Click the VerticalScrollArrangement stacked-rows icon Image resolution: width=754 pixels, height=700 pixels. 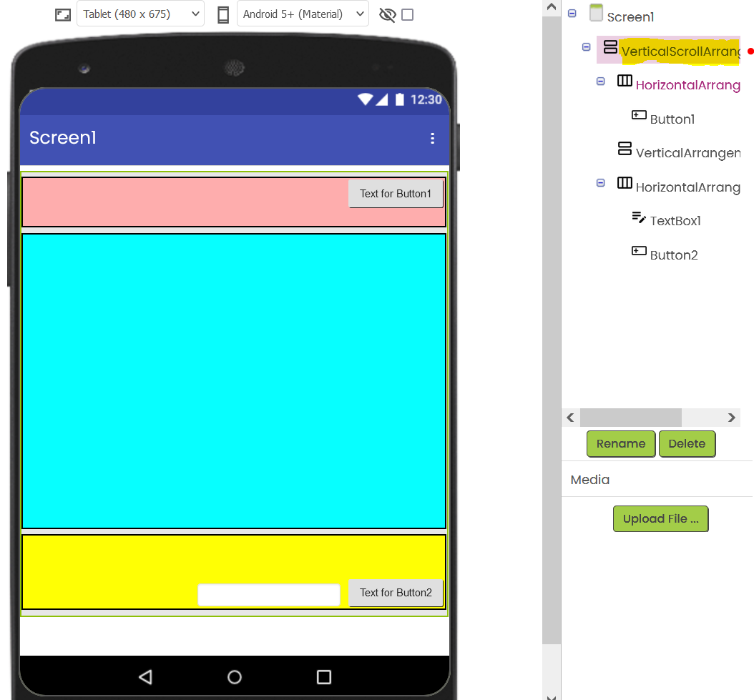pos(611,46)
